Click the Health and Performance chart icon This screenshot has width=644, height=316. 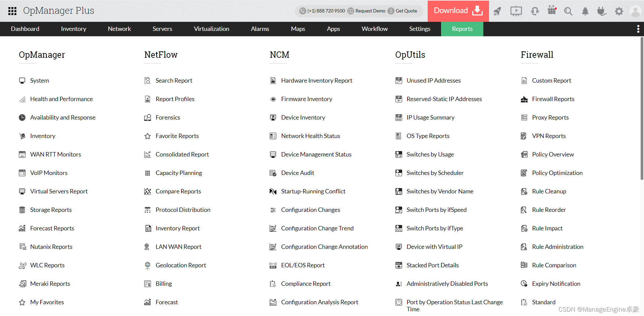[x=22, y=99]
